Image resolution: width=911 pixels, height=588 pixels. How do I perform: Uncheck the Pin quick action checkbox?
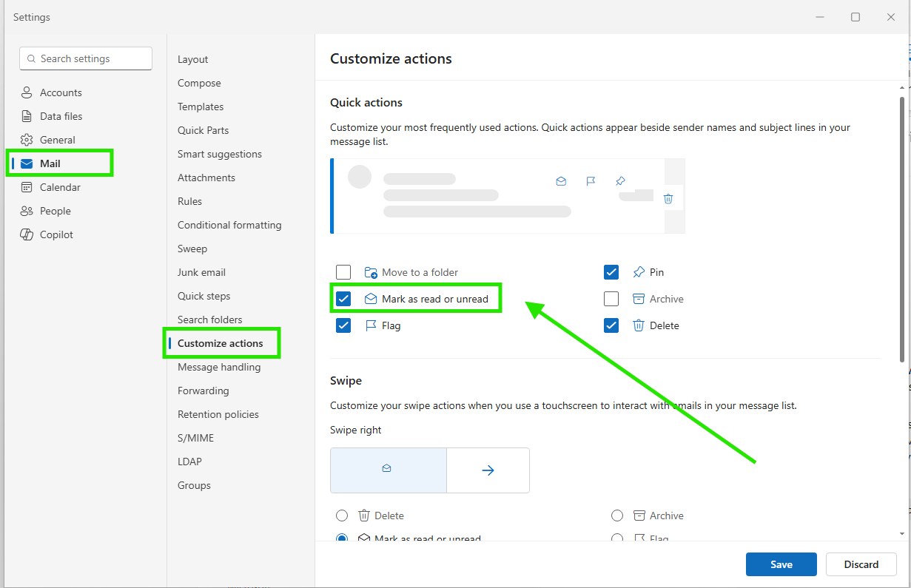click(611, 272)
